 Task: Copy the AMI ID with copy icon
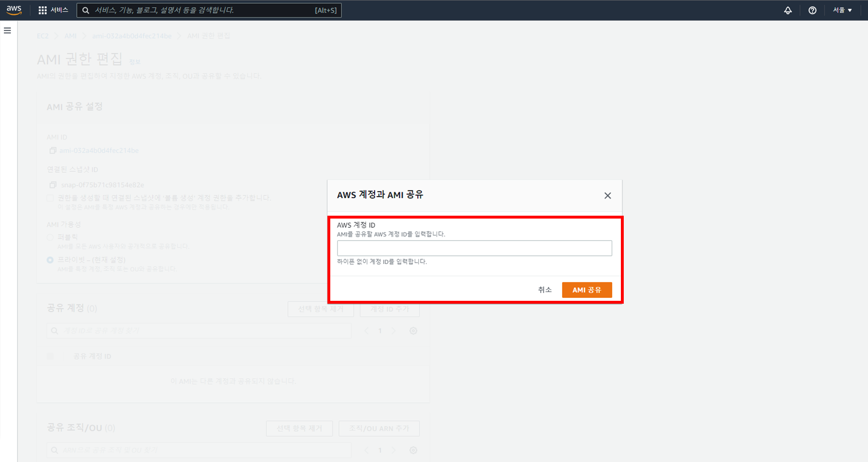(53, 151)
